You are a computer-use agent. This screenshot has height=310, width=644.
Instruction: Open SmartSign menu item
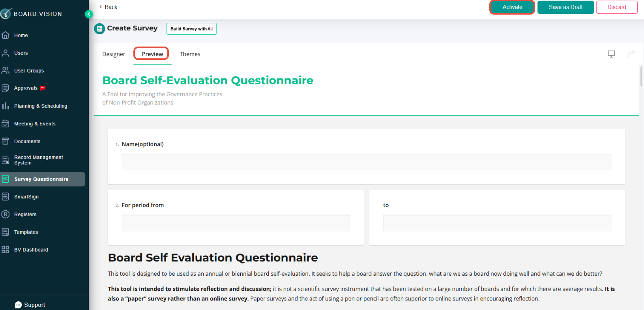[26, 196]
